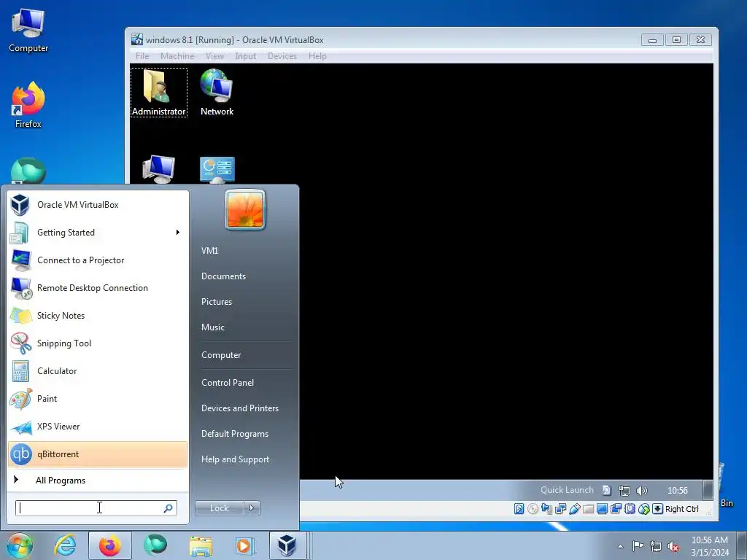Open XPS Viewer
This screenshot has width=747, height=560.
point(98,426)
